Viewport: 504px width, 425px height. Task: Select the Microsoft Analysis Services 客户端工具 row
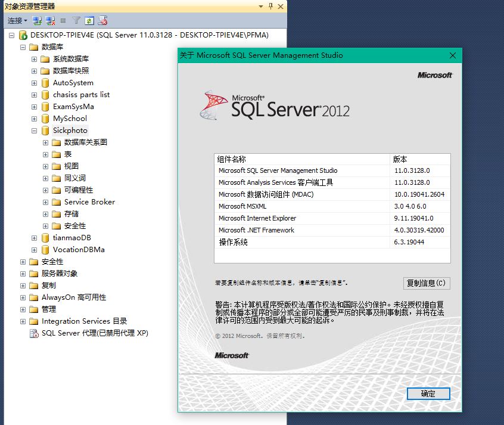(332, 182)
